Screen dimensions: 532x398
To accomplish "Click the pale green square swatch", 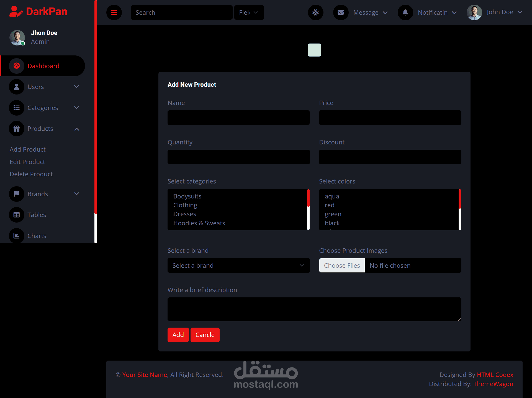I will pyautogui.click(x=314, y=50).
